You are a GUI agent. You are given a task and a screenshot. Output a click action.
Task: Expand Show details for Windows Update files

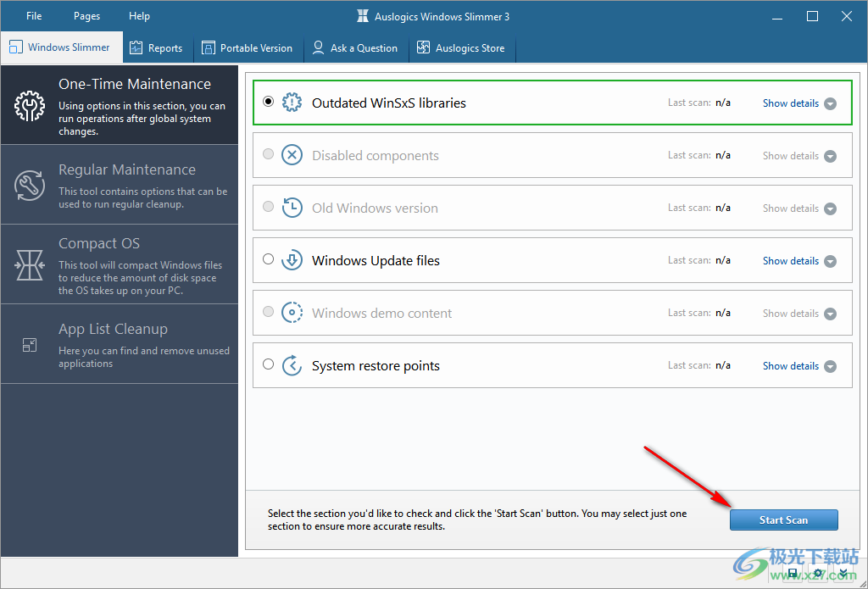(798, 261)
